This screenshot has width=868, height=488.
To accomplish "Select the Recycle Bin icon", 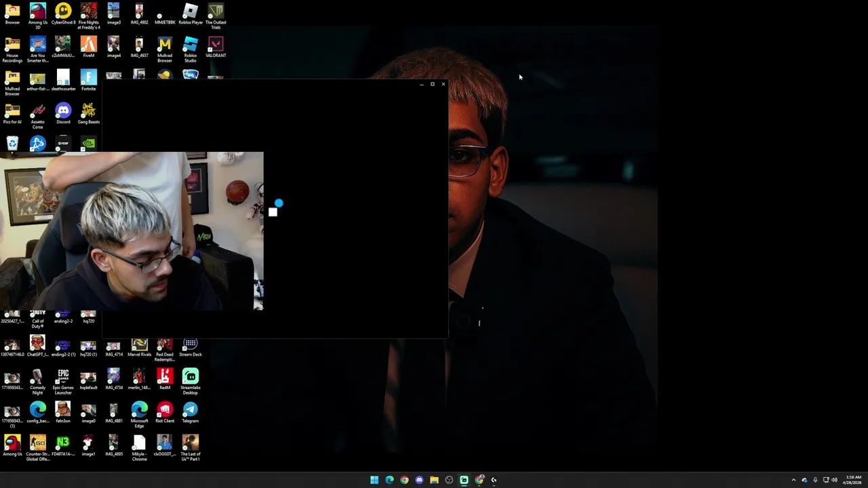I will pyautogui.click(x=12, y=144).
